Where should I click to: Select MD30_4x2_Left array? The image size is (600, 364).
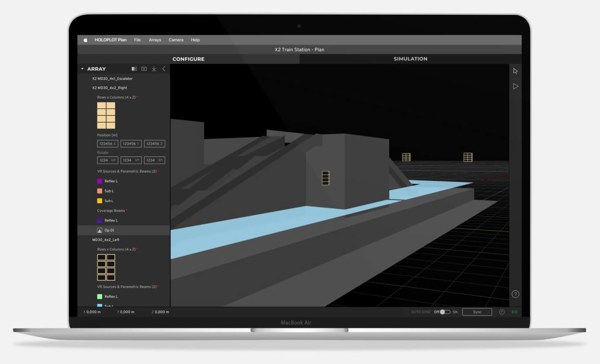pos(106,240)
